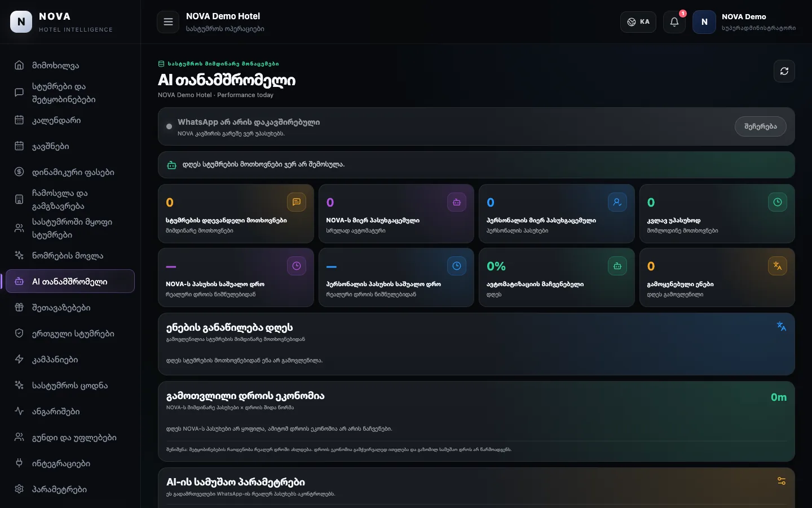
Task: Click the NOVA logo icon
Action: (x=21, y=22)
